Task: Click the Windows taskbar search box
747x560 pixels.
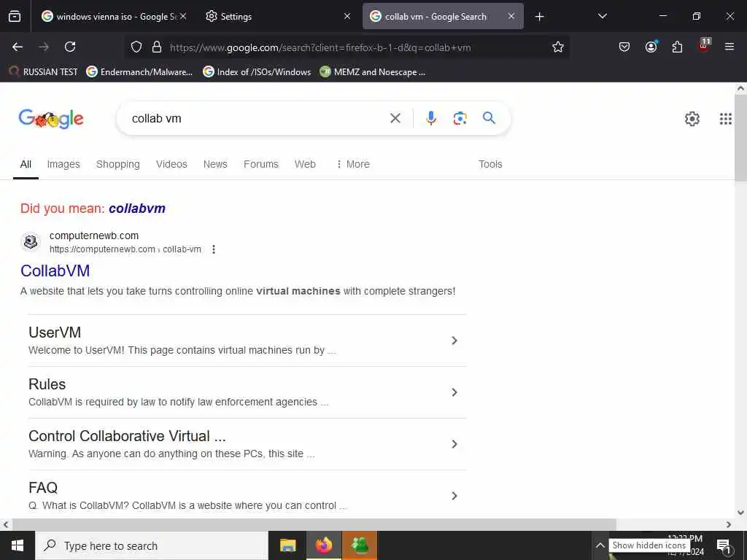Action: point(152,545)
